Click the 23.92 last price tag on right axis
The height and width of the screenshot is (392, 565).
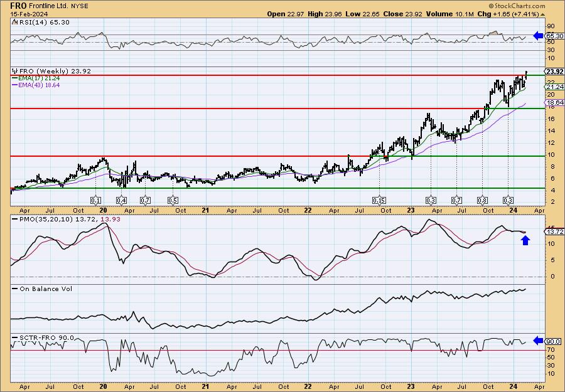click(x=554, y=72)
